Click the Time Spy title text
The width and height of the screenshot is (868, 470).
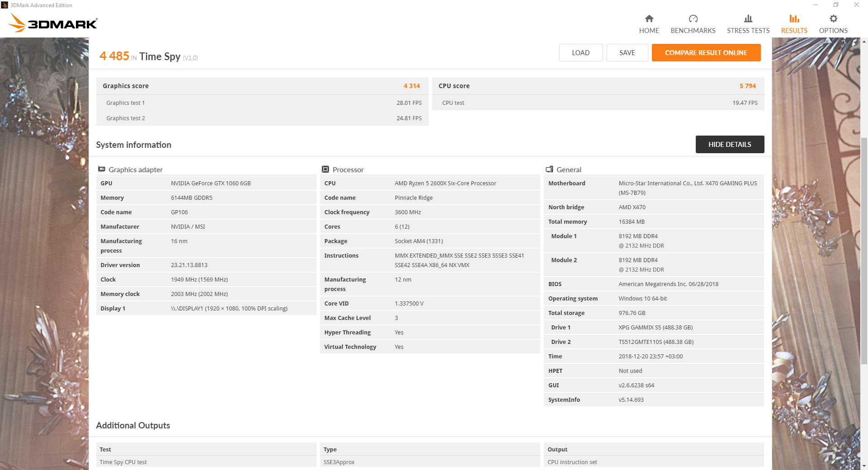160,56
